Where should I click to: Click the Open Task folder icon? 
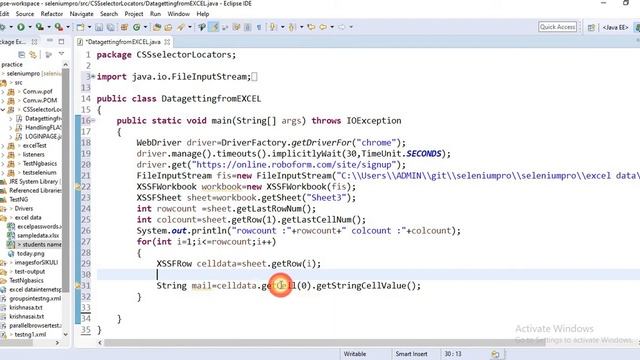pos(168,27)
